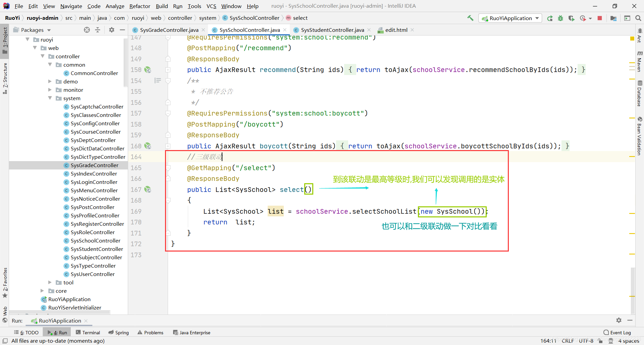Toggle the Favorites tool window strip
Image resolution: width=644 pixels, height=345 pixels.
(x=5, y=283)
